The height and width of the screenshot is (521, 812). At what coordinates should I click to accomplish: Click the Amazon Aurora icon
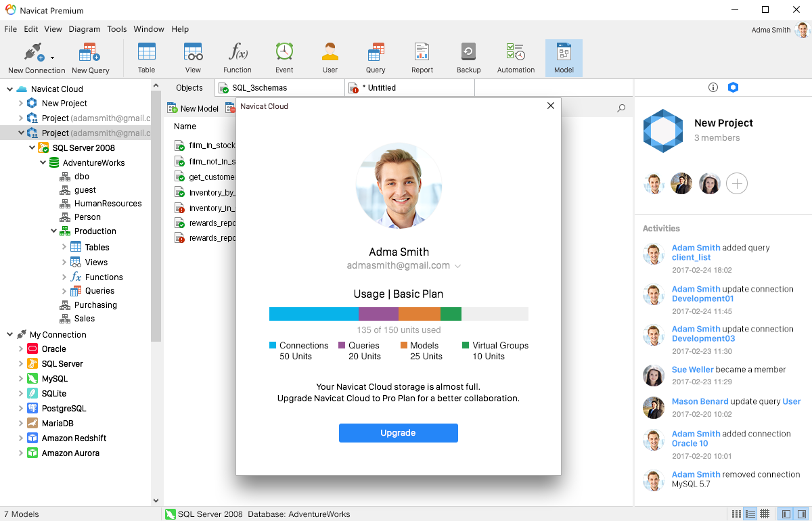[32, 453]
